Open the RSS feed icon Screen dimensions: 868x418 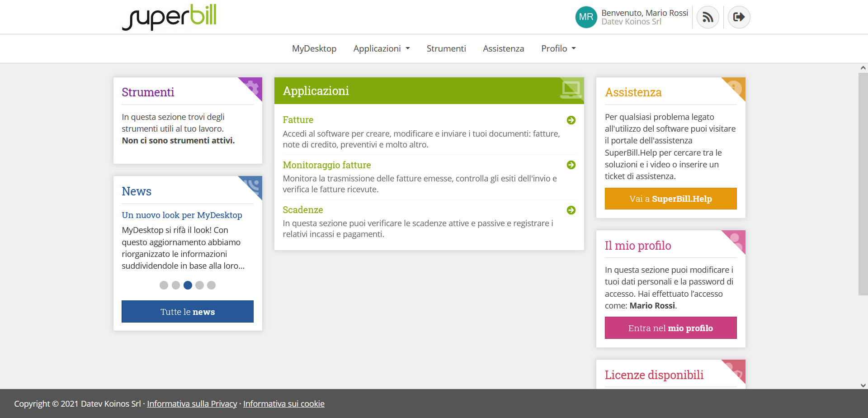708,17
